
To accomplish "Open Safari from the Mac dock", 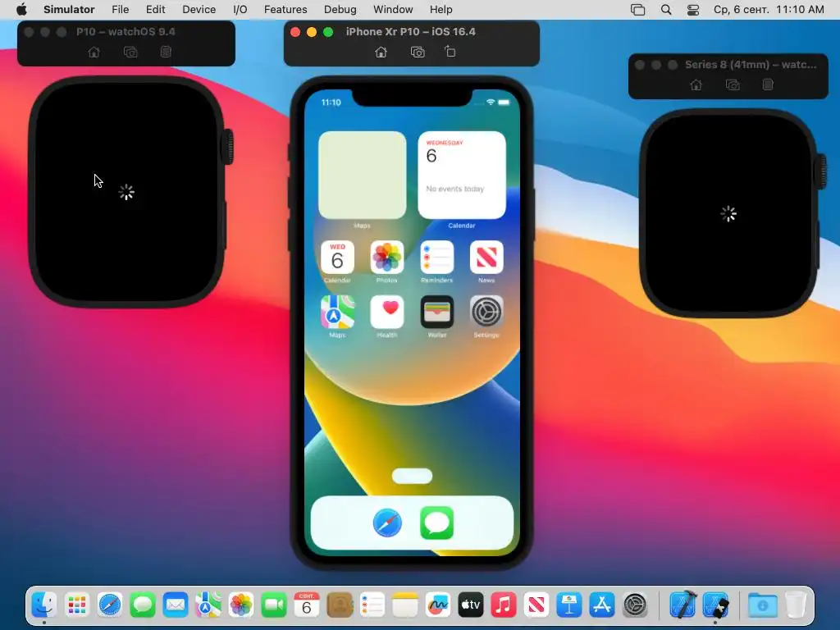I will coord(110,605).
